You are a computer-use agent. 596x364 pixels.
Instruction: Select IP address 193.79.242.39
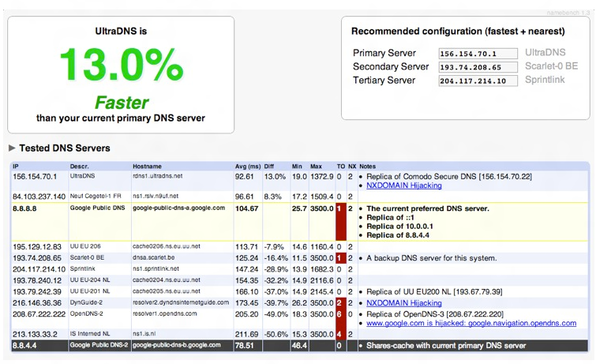(37, 291)
